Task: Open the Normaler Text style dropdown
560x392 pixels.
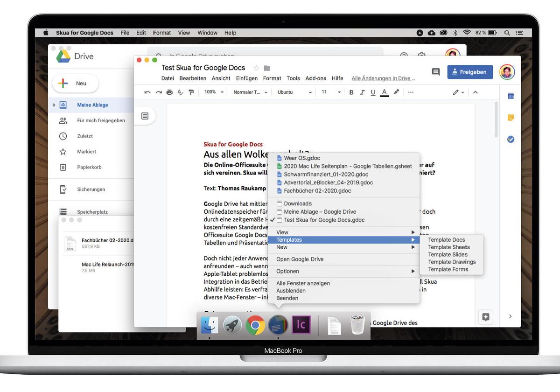Action: (x=251, y=92)
